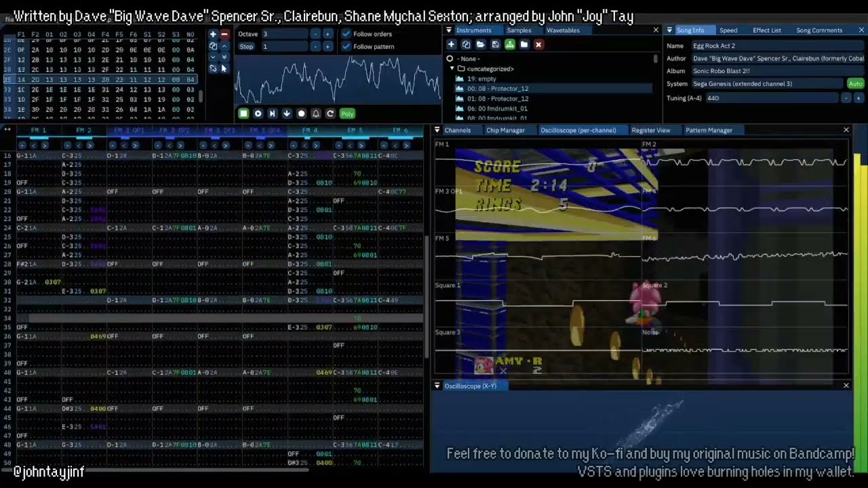
Task: Click FM 5 channel's minus collapse button
Action: click(x=339, y=145)
